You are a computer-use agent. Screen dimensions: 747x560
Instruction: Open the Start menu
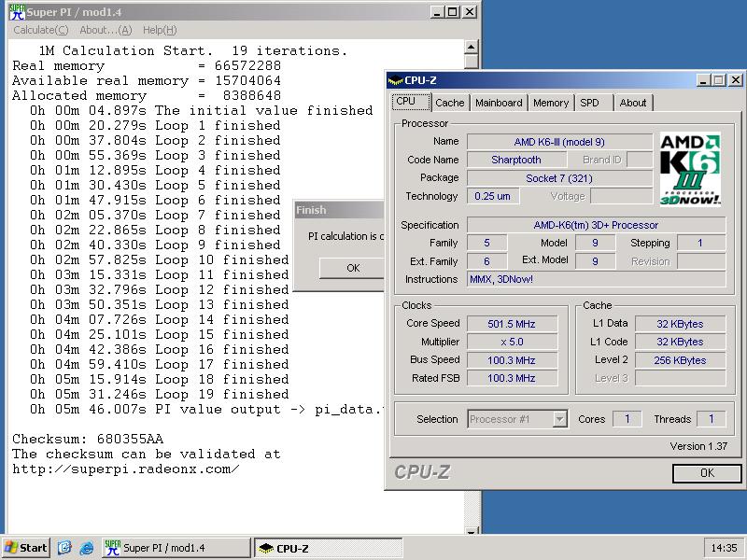tap(26, 548)
